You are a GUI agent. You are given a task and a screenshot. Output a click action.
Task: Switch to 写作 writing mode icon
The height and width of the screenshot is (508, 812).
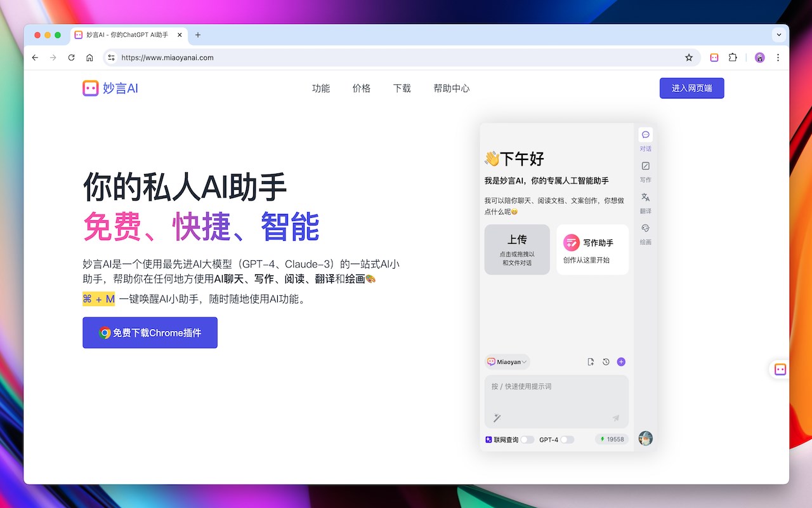pyautogui.click(x=645, y=166)
